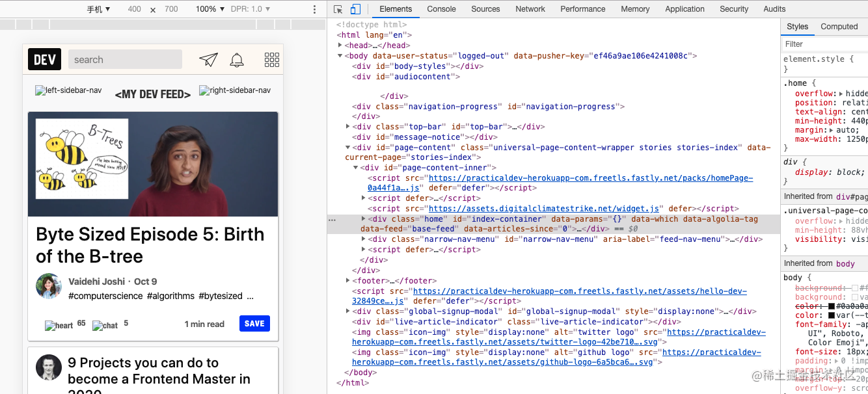This screenshot has width=868, height=394.
Task: Click the avatar on the 9 Projects article
Action: pos(49,367)
